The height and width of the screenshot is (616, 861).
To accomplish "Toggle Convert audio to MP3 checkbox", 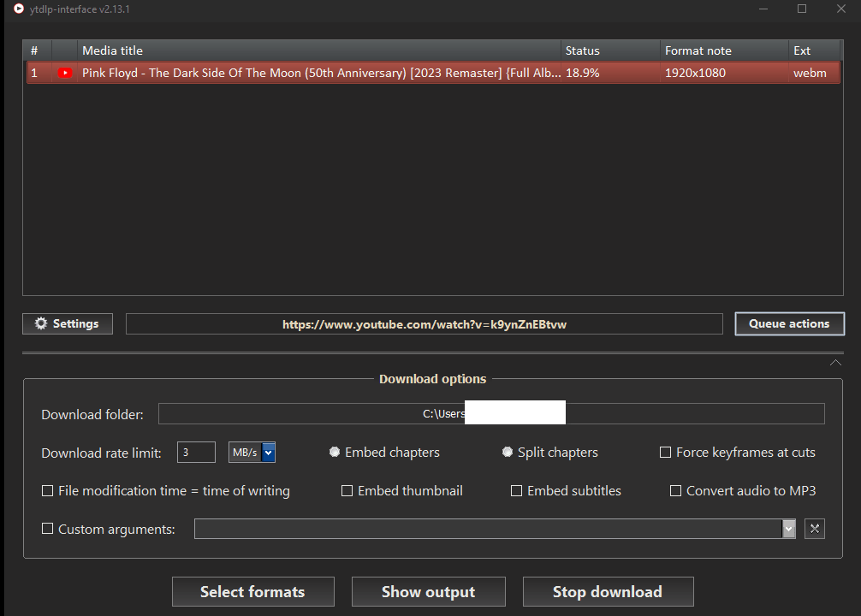I will pyautogui.click(x=675, y=491).
